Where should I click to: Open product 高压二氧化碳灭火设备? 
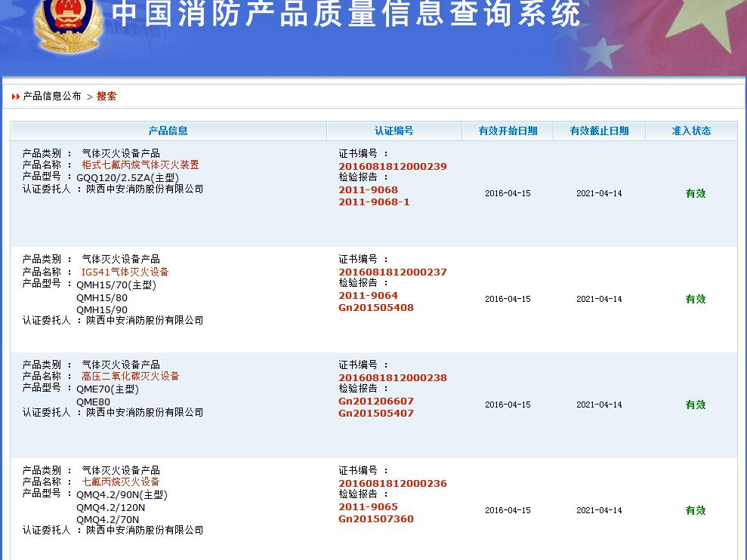[x=131, y=377]
